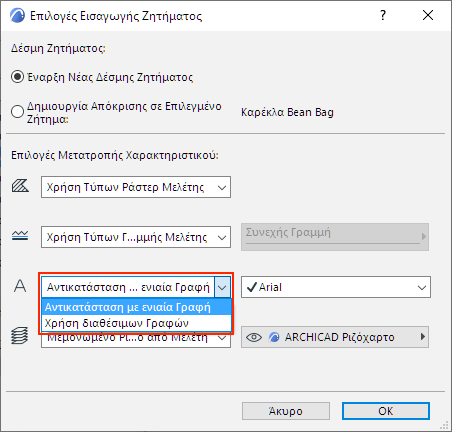This screenshot has height=432, width=452.
Task: Toggle the eye icon of ARCHICAD Ριζόχαρτο
Action: [x=254, y=337]
